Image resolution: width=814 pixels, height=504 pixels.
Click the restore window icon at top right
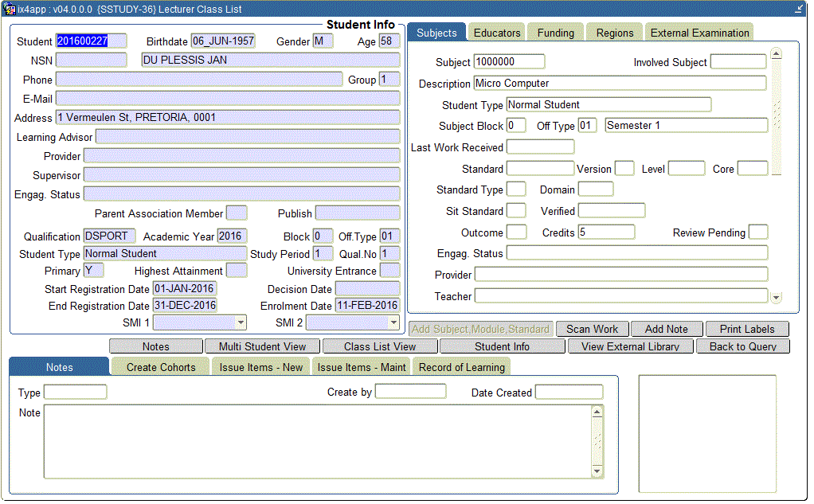point(799,10)
